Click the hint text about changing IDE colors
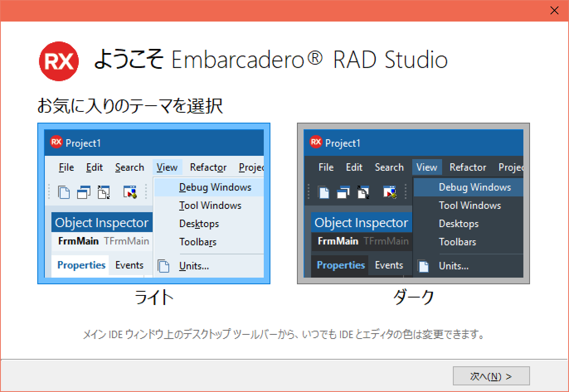The width and height of the screenshot is (569, 392). (x=284, y=334)
